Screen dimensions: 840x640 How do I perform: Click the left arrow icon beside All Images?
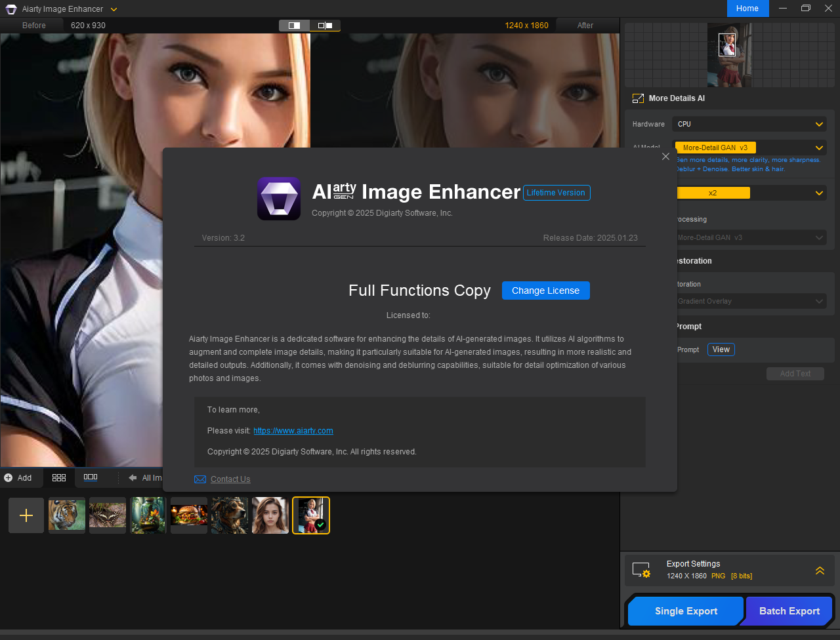(x=133, y=478)
